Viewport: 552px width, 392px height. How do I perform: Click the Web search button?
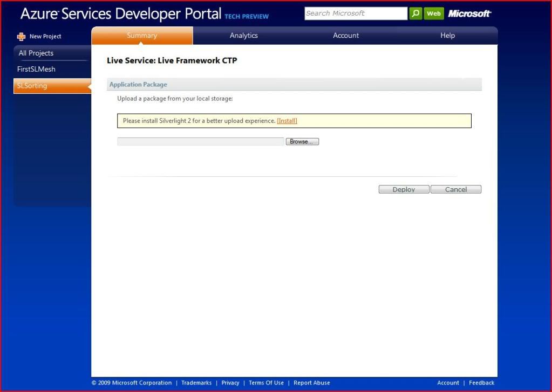[434, 13]
